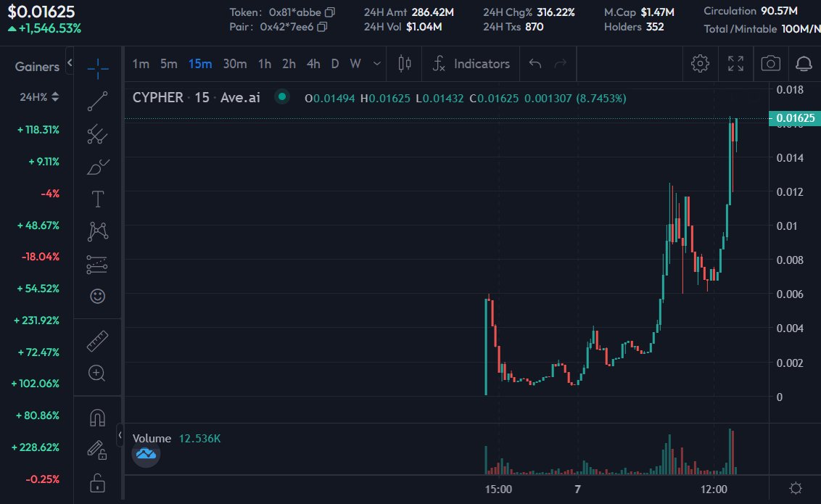Switch to 1h timeframe

pos(265,64)
